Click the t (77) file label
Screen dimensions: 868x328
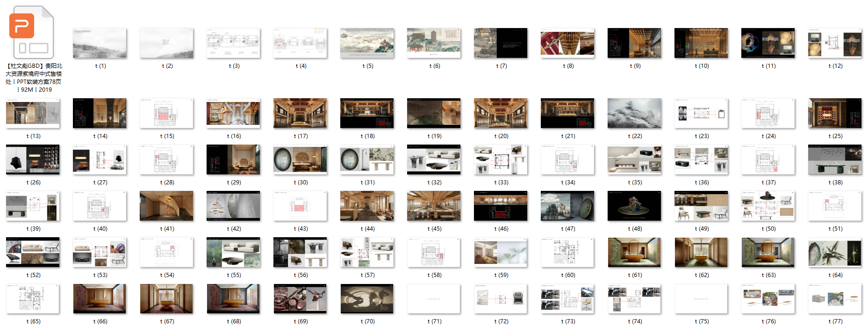835,321
